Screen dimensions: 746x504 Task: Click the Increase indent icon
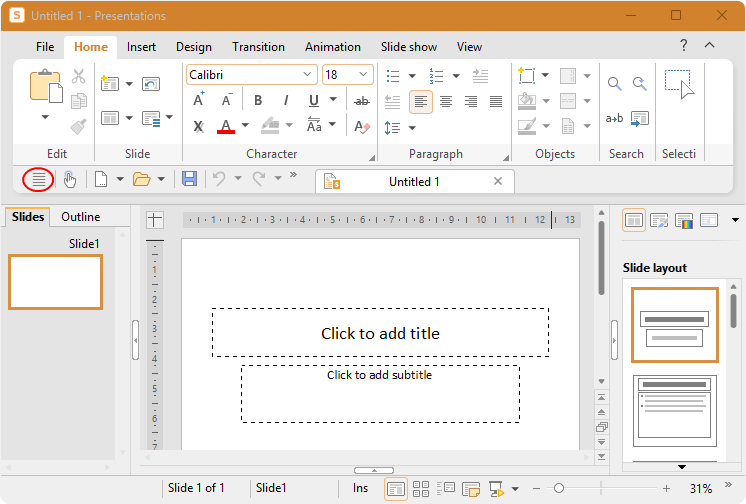[x=480, y=76]
